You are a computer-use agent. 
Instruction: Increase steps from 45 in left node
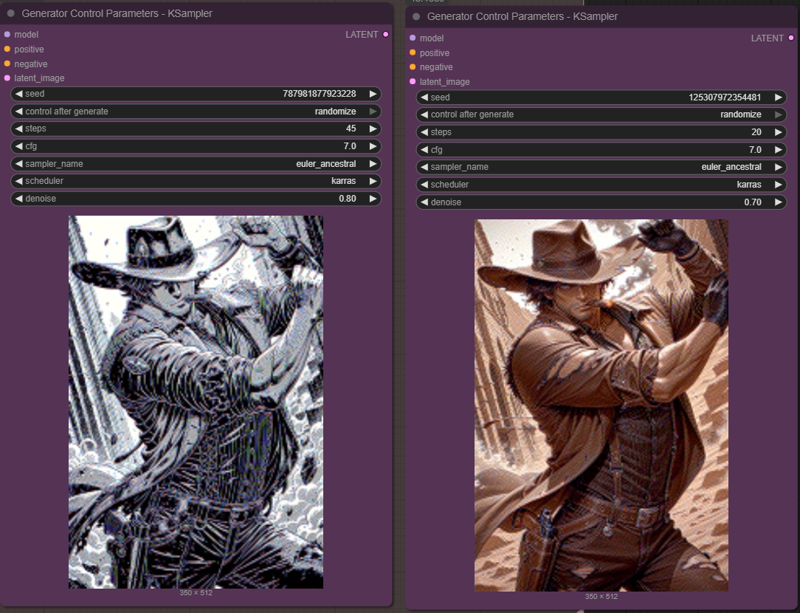[373, 129]
